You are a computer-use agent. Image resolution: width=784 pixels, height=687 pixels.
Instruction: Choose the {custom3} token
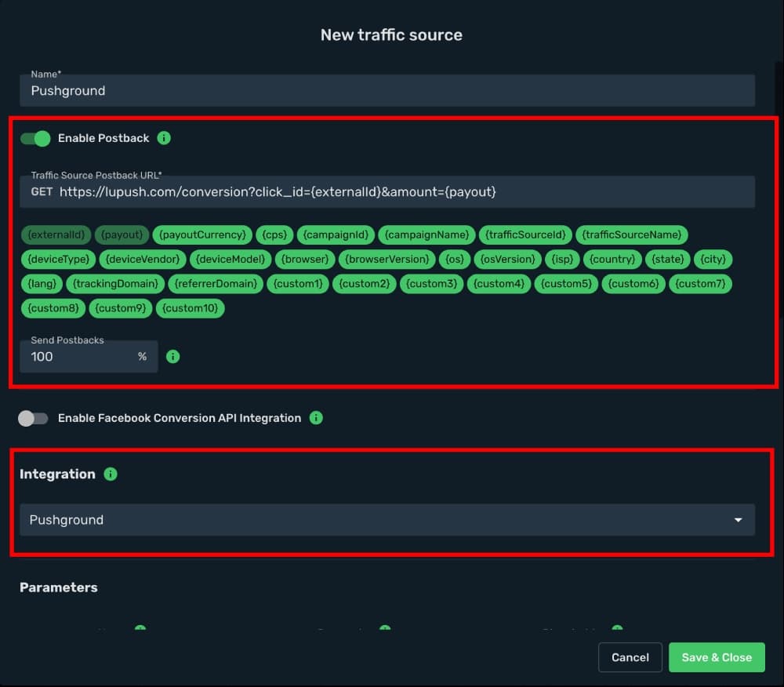pyautogui.click(x=431, y=284)
